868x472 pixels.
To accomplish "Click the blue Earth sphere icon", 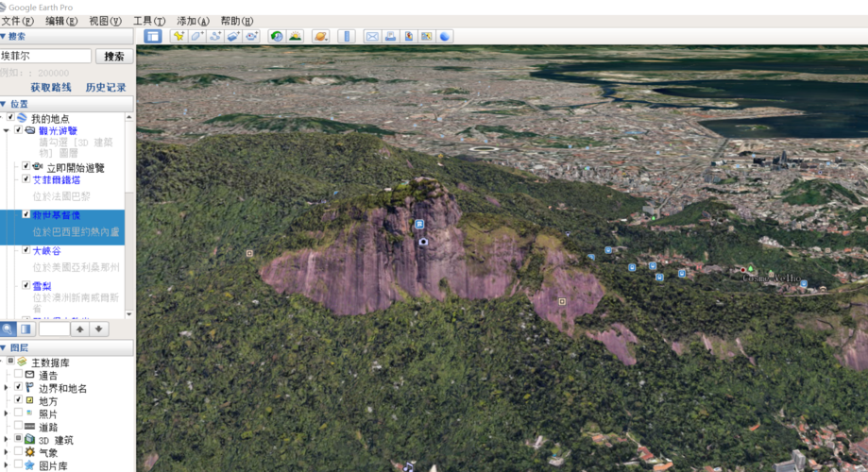I will [x=445, y=37].
